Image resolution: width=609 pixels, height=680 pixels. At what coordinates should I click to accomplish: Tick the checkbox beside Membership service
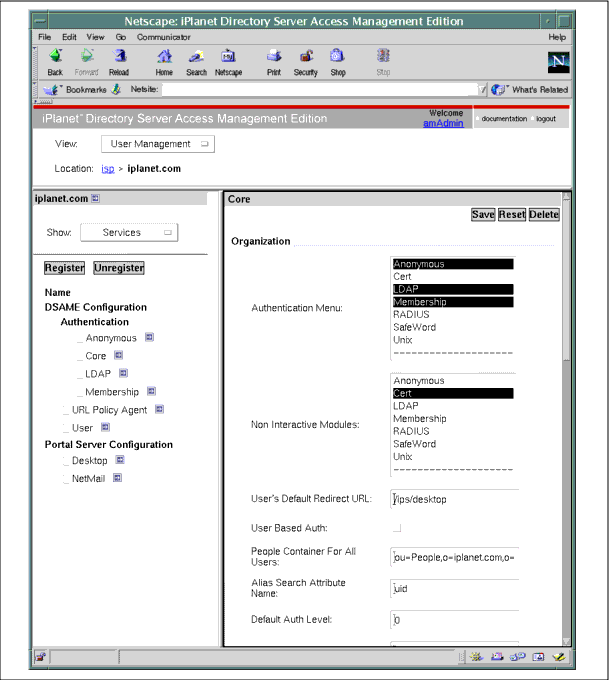coord(79,392)
